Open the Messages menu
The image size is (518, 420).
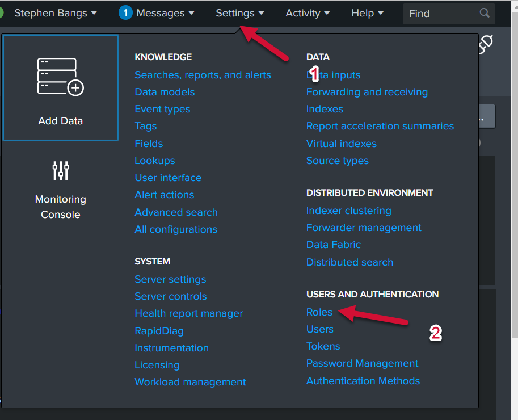(x=160, y=12)
